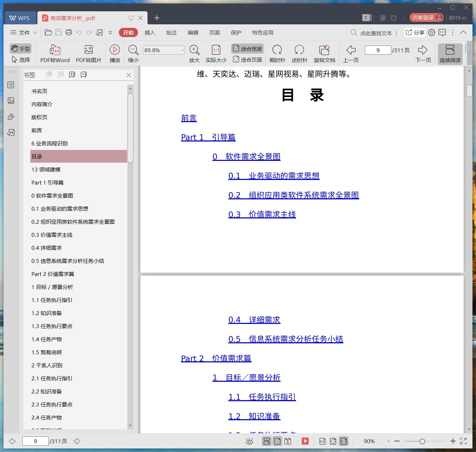Image resolution: width=476 pixels, height=452 pixels.
Task: Start Play slideshow mode
Action: pyautogui.click(x=115, y=54)
